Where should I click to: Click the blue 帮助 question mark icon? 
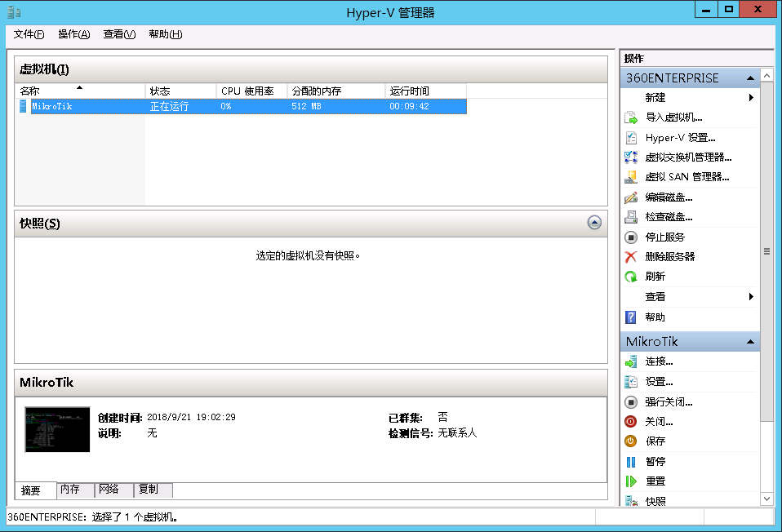(631, 317)
